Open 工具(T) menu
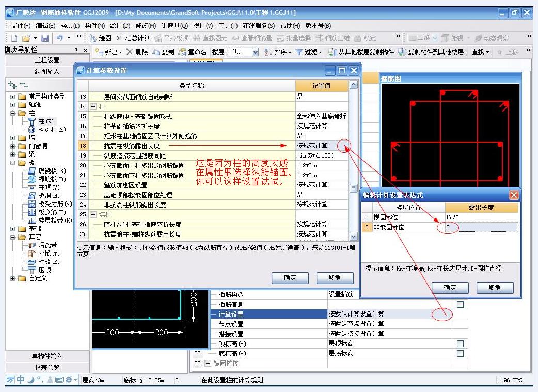The height and width of the screenshot is (392, 538). 228,26
